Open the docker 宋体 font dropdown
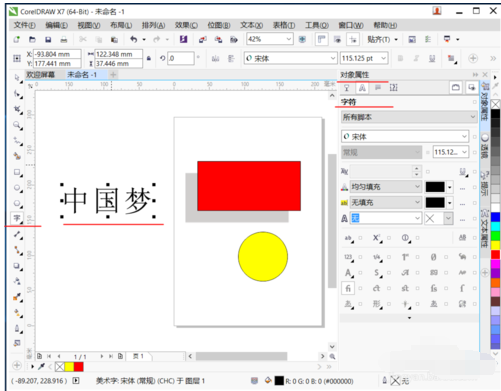 click(464, 136)
